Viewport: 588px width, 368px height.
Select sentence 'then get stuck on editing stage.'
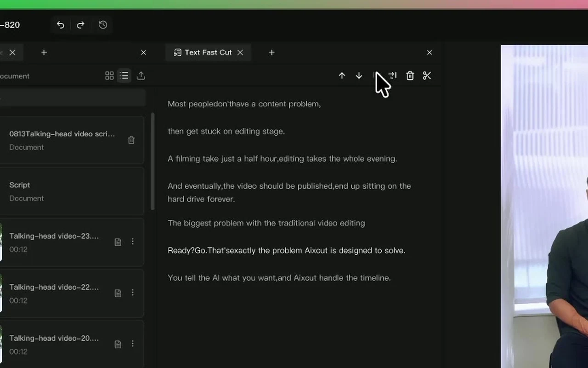(226, 132)
